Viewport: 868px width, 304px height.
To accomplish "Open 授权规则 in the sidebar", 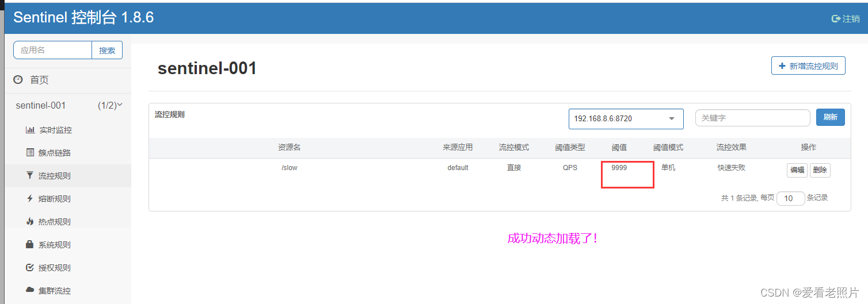I will [55, 268].
